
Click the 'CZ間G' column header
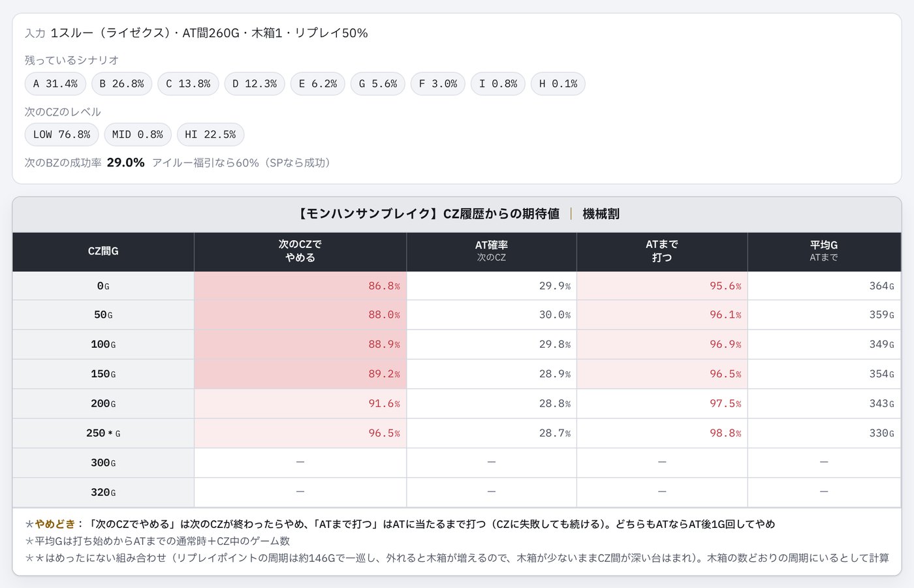click(103, 251)
